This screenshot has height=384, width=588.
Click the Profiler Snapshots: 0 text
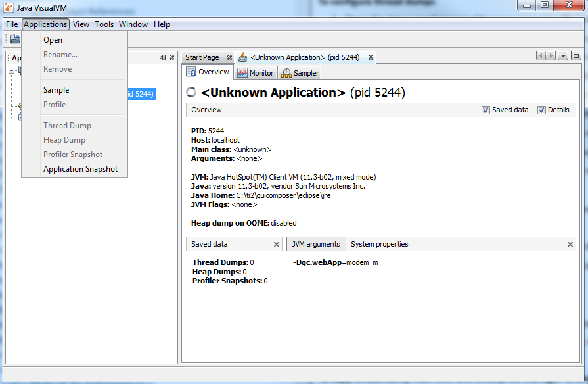point(230,281)
